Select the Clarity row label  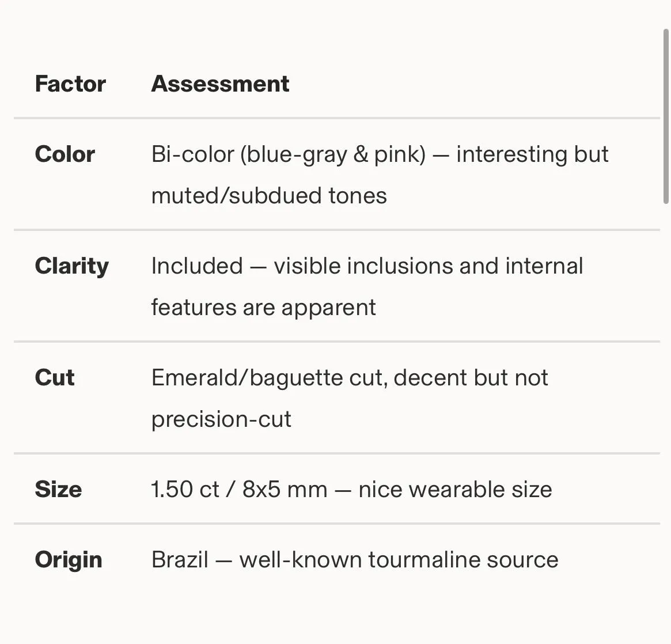pos(72,266)
